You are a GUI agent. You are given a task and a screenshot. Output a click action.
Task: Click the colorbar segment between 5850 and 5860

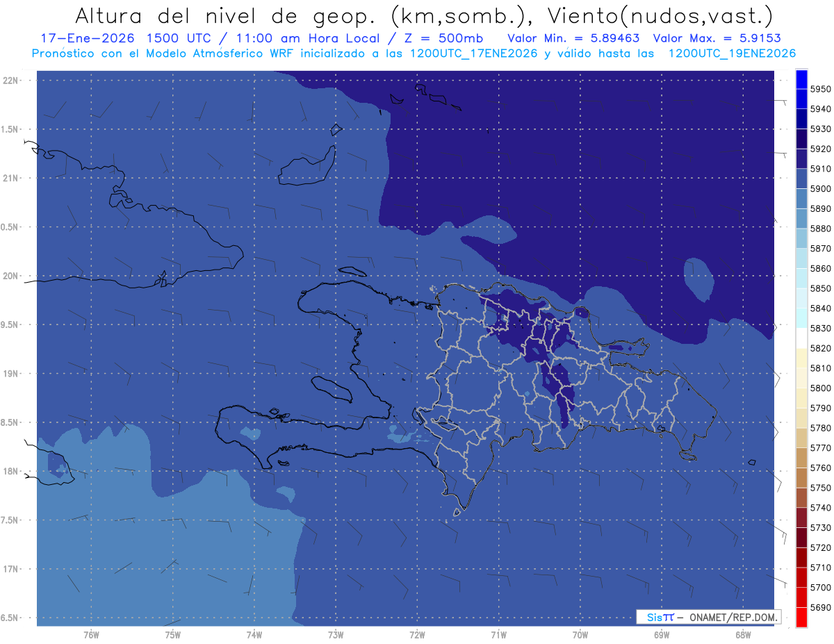[801, 279]
